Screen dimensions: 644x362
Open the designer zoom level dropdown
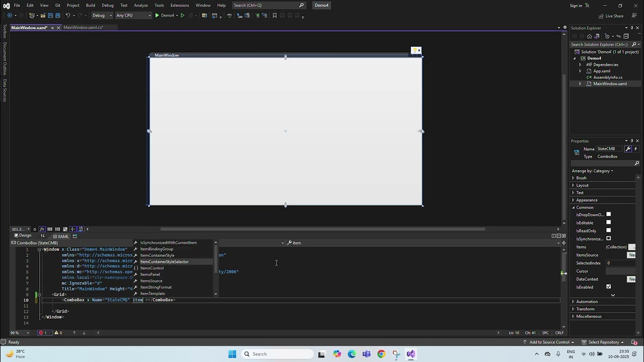tap(21, 229)
